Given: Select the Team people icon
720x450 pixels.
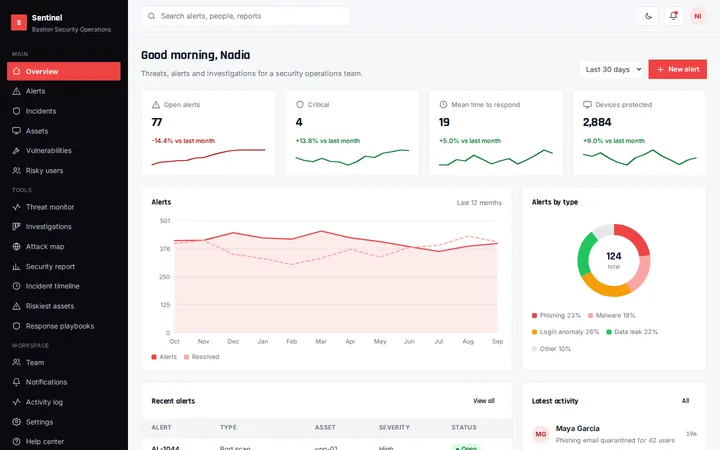Looking at the screenshot, I should pos(17,362).
